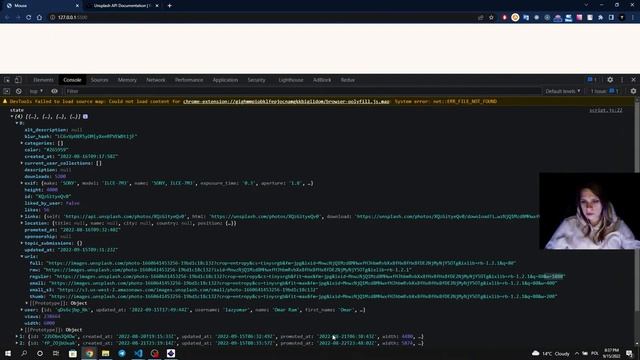Collapse the (4) array root disclosure triangle
This screenshot has height=360, width=640.
12,117
